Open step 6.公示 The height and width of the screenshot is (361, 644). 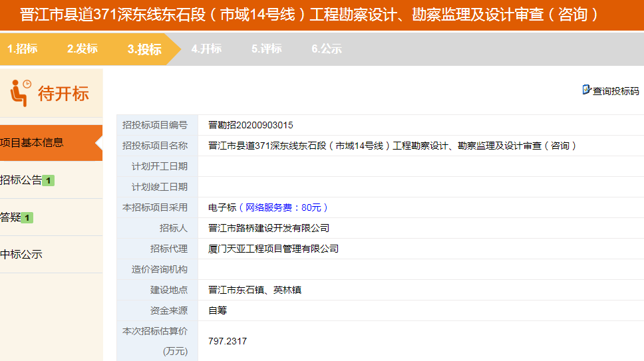coord(327,49)
